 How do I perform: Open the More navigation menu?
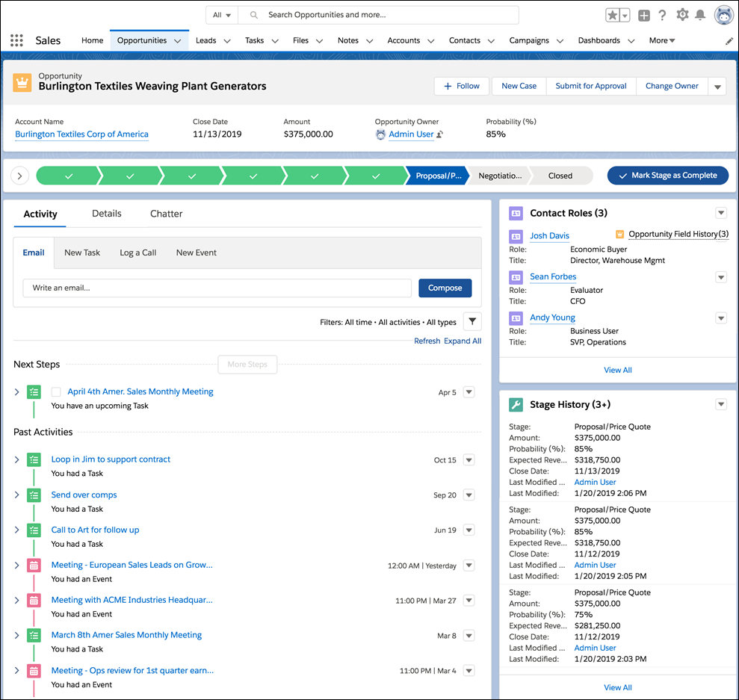662,40
